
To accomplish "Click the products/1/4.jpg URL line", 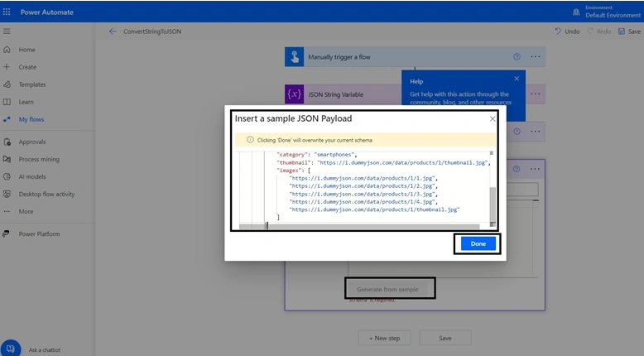I will [x=363, y=202].
